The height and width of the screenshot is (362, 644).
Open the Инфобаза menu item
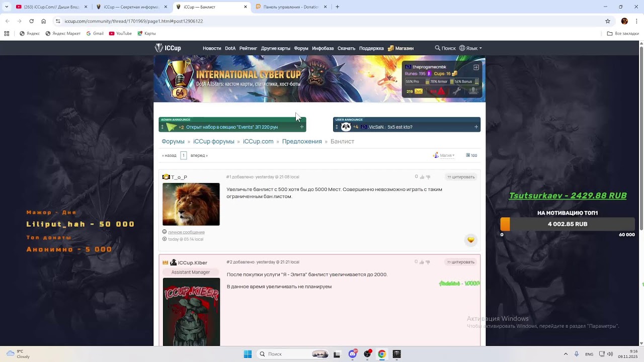(x=323, y=48)
